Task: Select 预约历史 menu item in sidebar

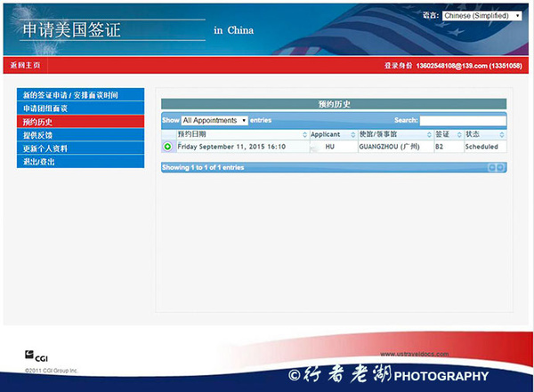Action: coord(81,122)
